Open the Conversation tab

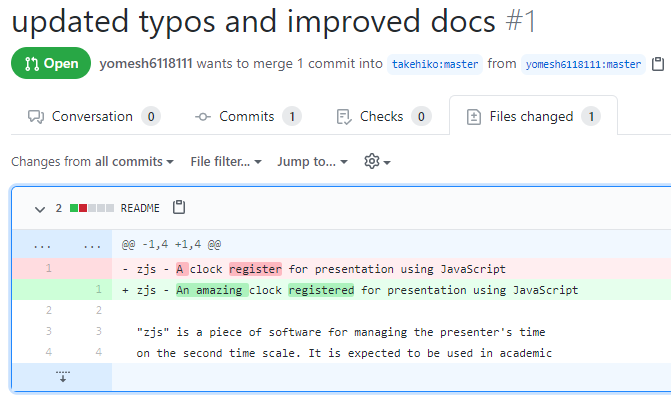[94, 116]
